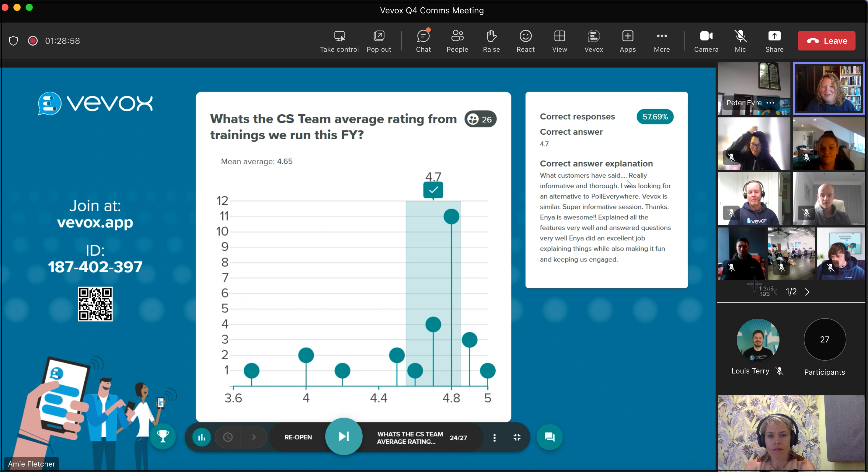Collapse the poll control bar

517,437
